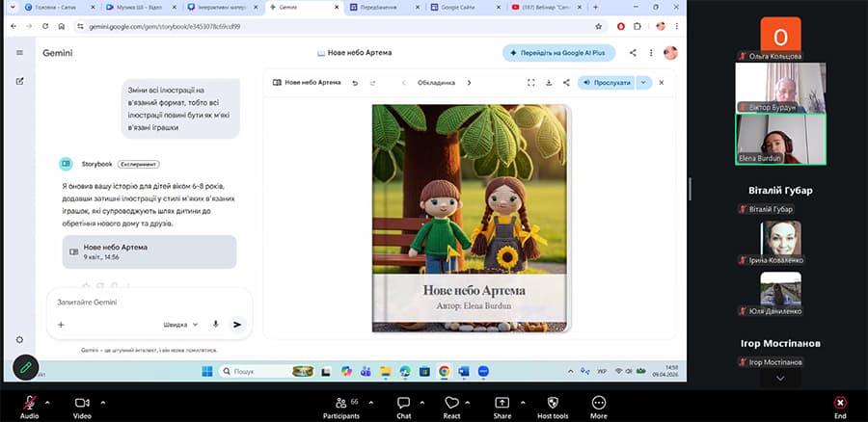
Task: Click the Перейдіть на Google AI Plus button
Action: click(558, 53)
